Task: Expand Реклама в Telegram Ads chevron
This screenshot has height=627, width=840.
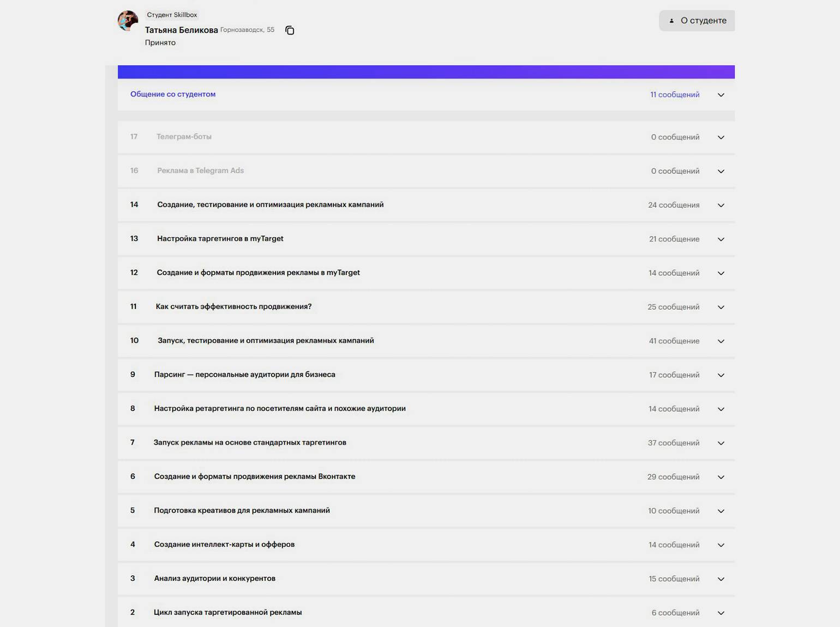Action: (x=721, y=171)
